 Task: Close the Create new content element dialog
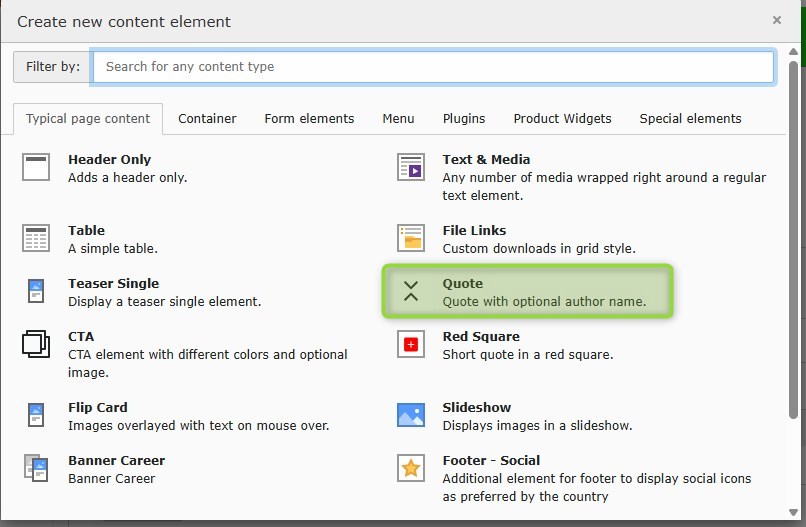777,20
